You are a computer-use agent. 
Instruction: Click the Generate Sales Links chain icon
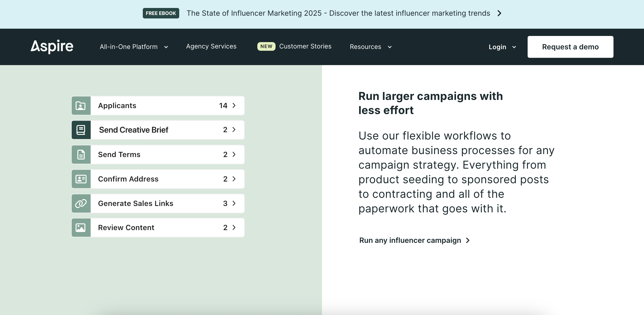click(x=81, y=203)
